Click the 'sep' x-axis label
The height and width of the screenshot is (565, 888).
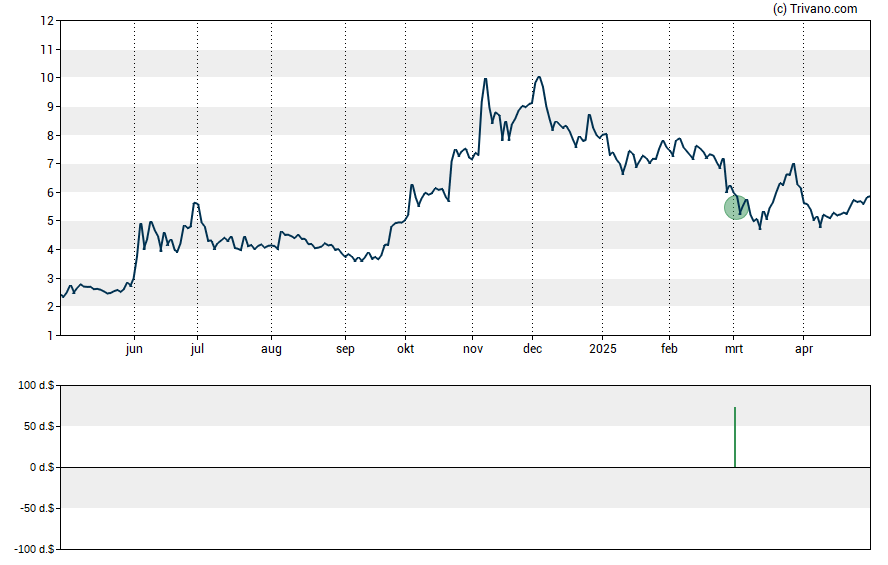click(x=345, y=349)
